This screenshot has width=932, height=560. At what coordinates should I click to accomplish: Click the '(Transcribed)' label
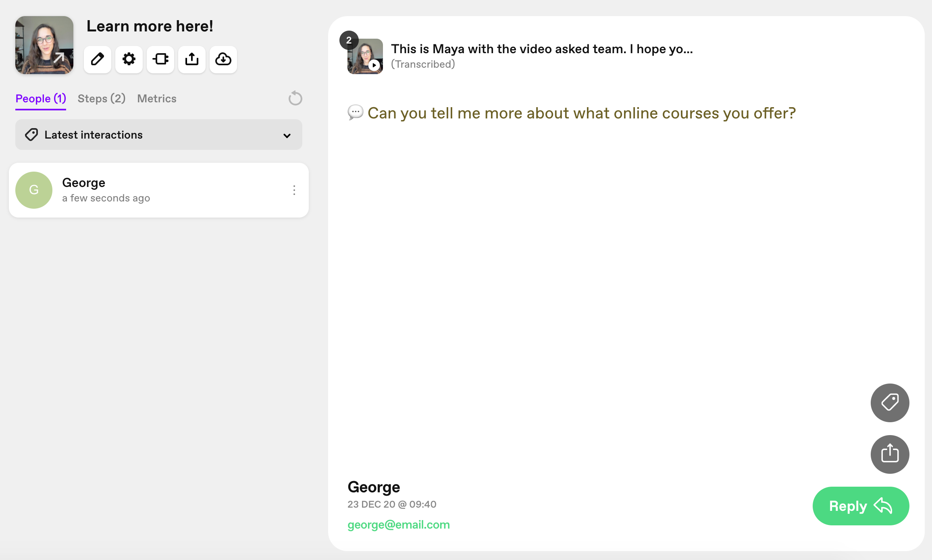coord(423,64)
